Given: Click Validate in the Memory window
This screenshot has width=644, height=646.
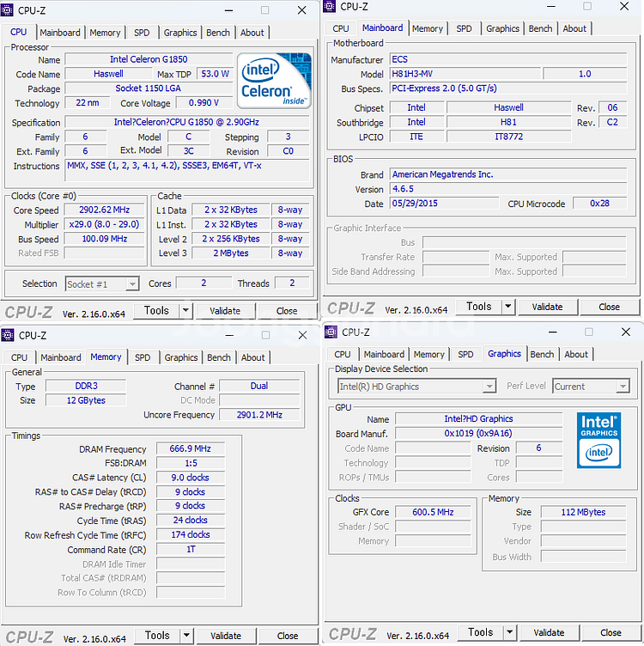Looking at the screenshot, I should pyautogui.click(x=226, y=636).
